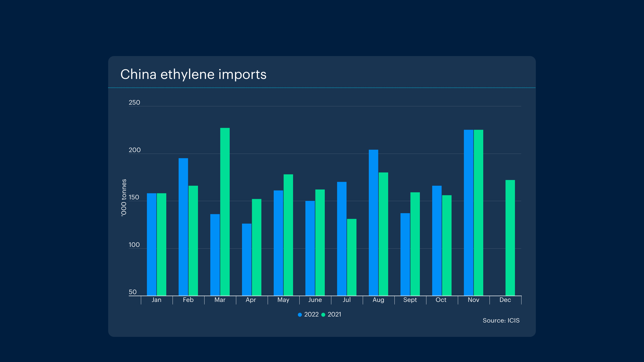Screen dimensions: 644x362
Task: Click the green July 2021 bar
Action: point(352,257)
